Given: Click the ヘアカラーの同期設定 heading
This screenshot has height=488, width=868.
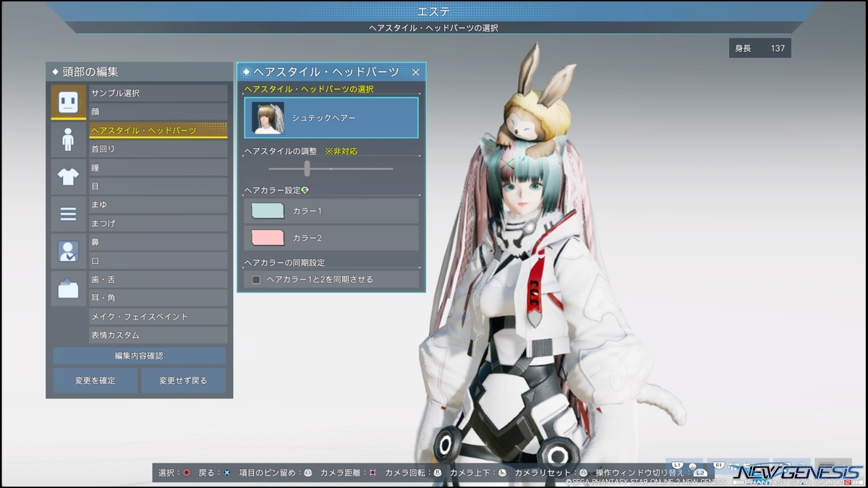Looking at the screenshot, I should 285,262.
